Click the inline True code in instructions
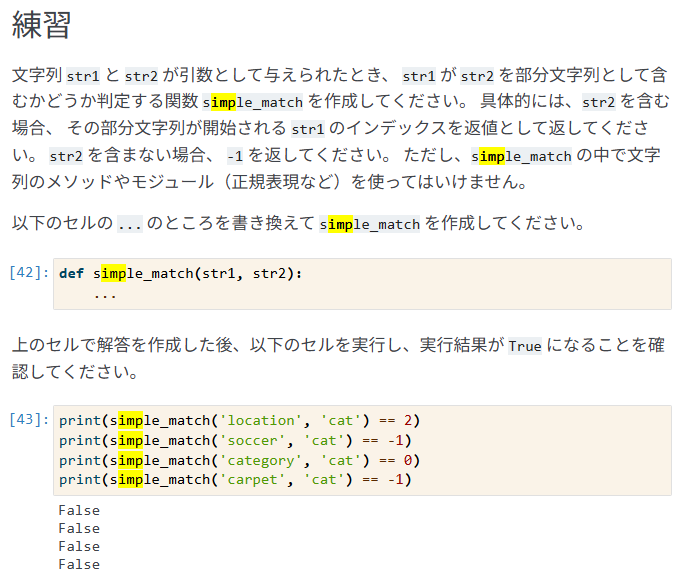The image size is (693, 579). (x=524, y=347)
